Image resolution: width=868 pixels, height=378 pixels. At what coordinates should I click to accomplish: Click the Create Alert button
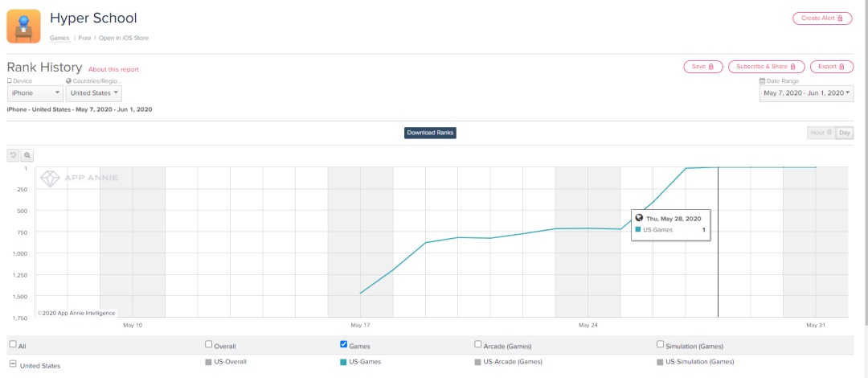pos(822,18)
